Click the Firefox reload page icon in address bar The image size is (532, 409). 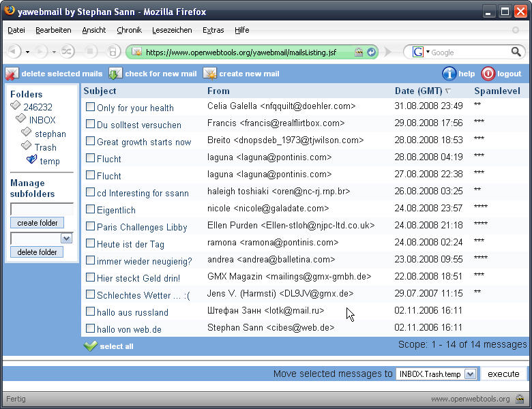tap(372, 52)
